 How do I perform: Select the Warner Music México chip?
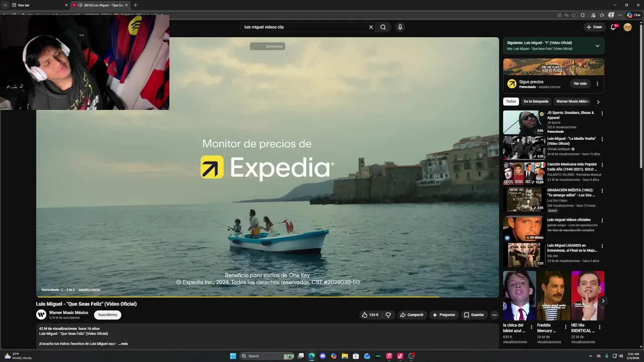573,102
